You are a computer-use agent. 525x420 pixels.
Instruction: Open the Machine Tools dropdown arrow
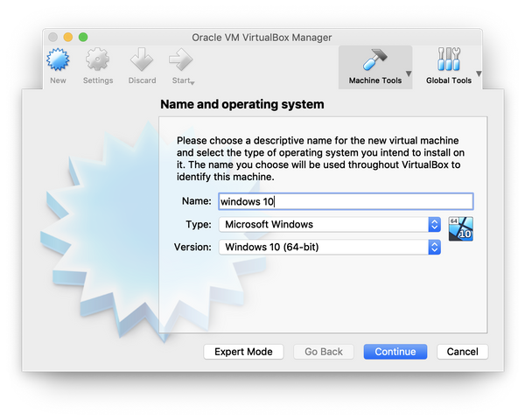[x=408, y=73]
